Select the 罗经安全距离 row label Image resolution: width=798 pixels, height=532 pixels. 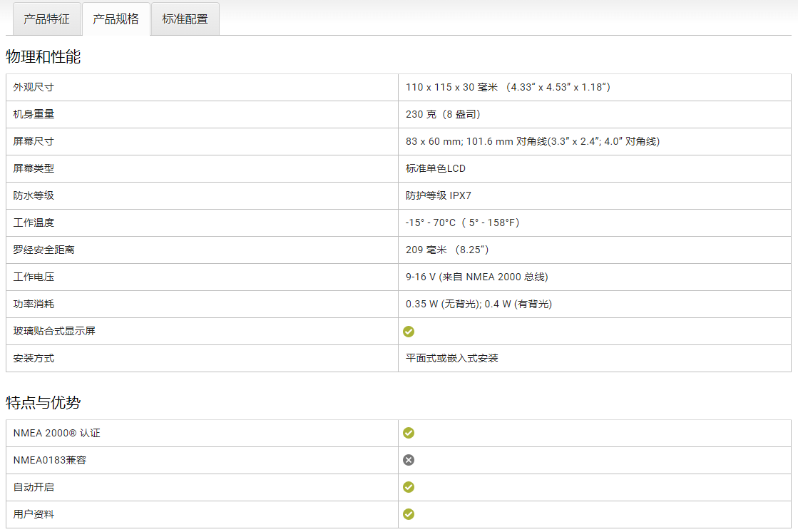coord(44,250)
